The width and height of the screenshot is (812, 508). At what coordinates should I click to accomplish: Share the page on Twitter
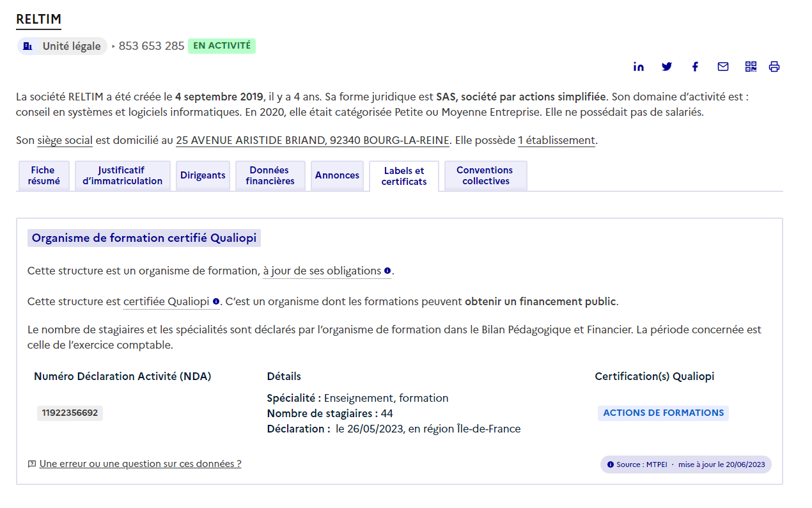pos(667,67)
